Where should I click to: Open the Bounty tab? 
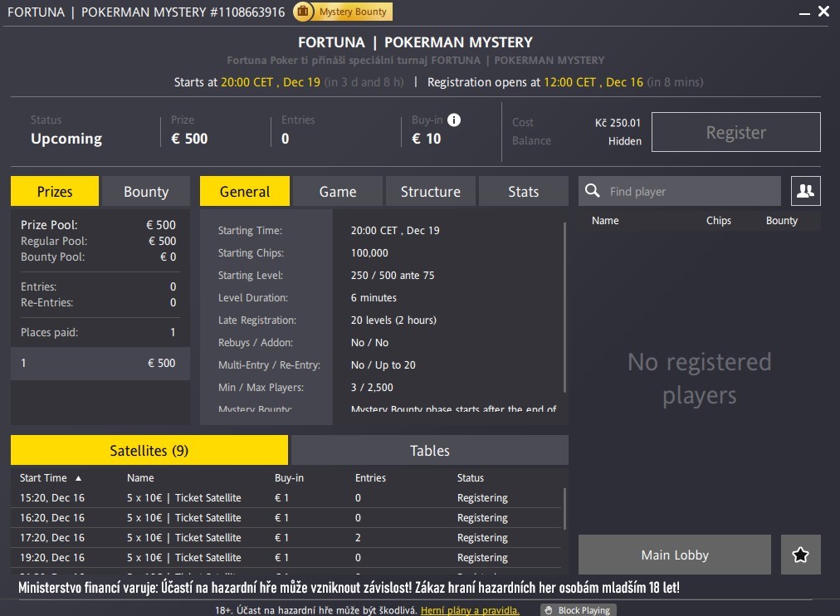point(146,191)
